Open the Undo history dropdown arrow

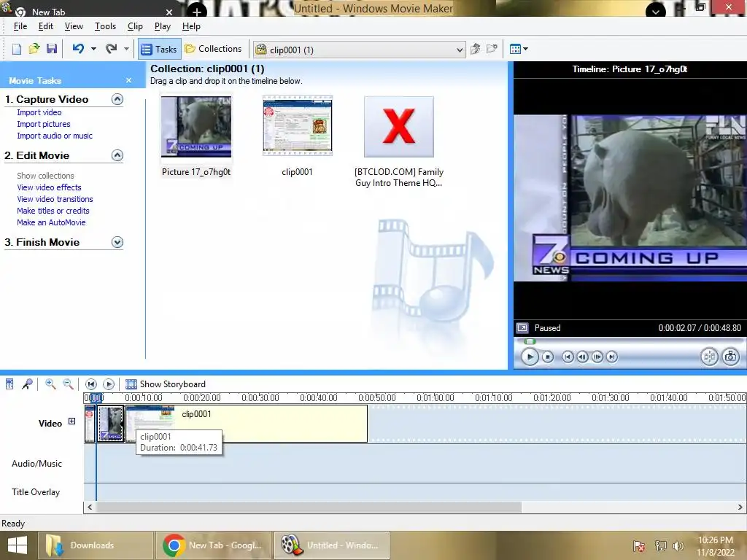click(x=93, y=49)
